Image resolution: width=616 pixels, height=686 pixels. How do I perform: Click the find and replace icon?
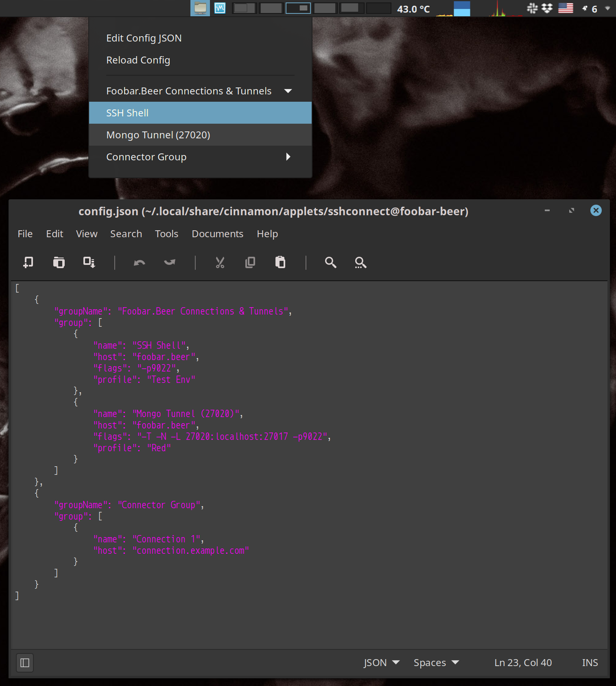point(360,262)
